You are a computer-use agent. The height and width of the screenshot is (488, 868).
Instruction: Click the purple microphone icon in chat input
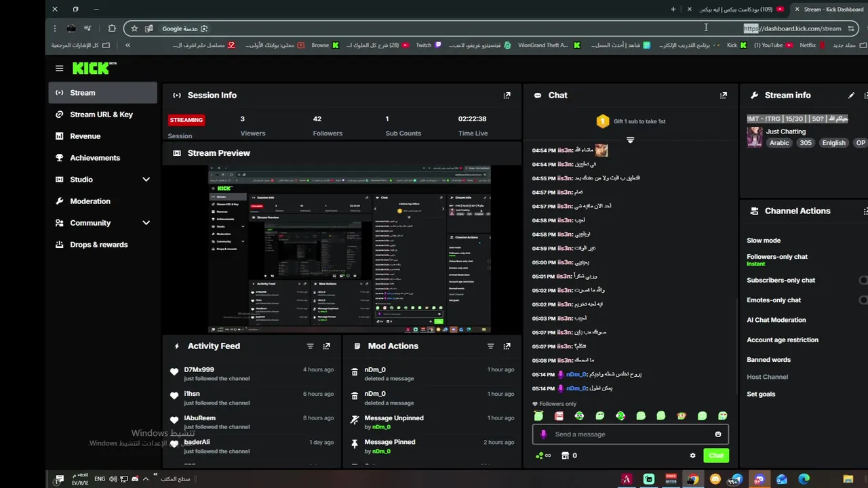[x=543, y=434]
